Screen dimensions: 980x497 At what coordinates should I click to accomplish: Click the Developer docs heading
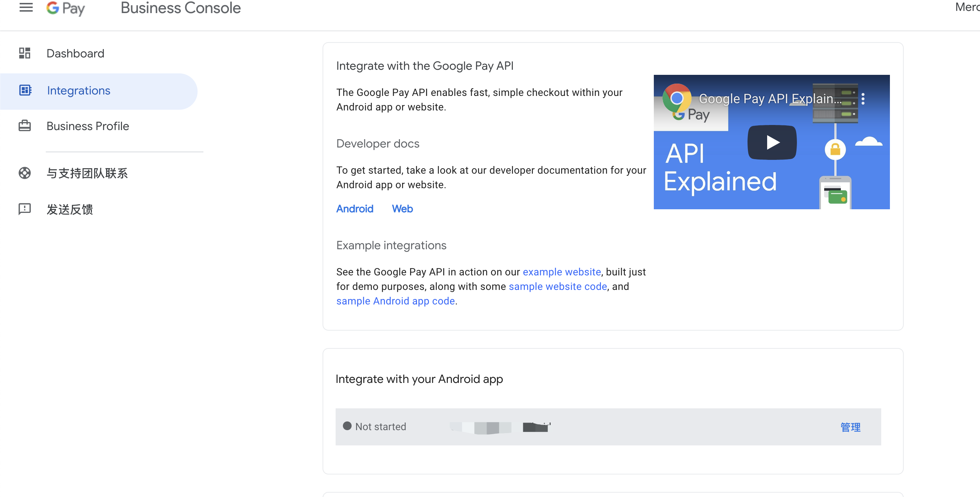click(x=377, y=144)
